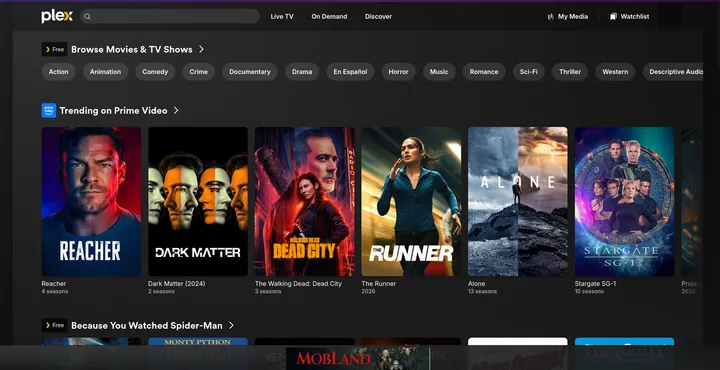Click the search magnifier icon
This screenshot has height=370, width=720.
[x=87, y=17]
